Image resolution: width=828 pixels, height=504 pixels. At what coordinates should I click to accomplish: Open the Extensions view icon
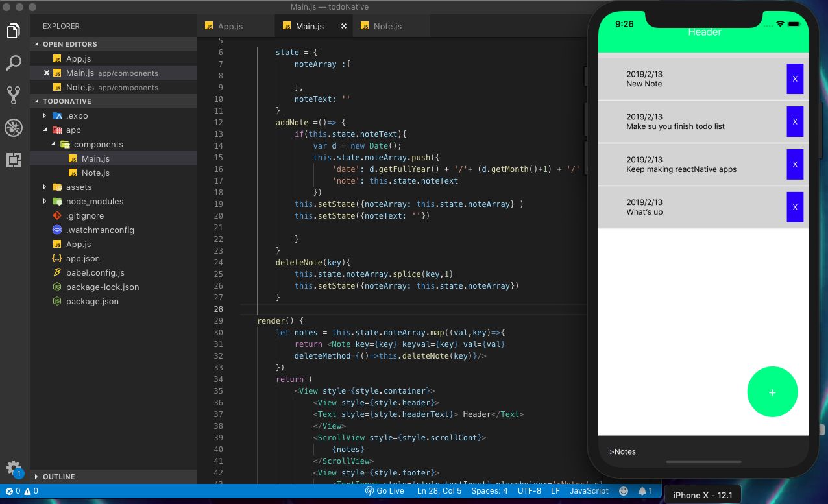(x=14, y=160)
